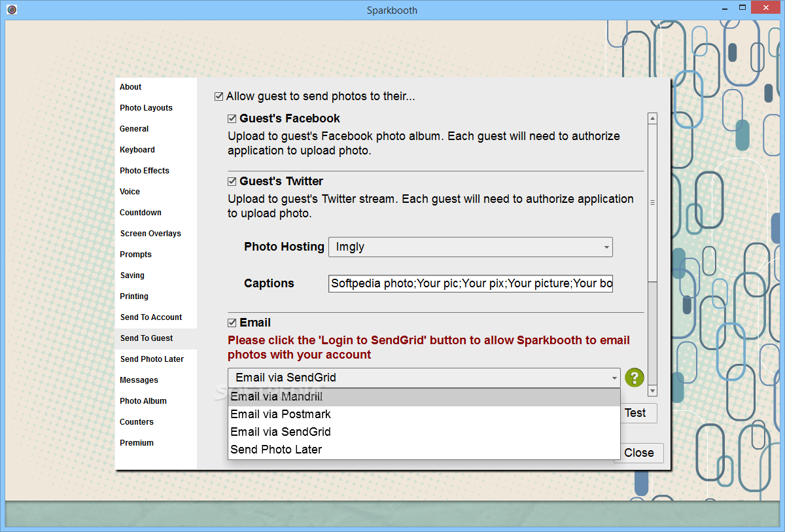Viewport: 785px width, 532px height.
Task: Choose Send Photo Later list option
Action: coord(424,450)
